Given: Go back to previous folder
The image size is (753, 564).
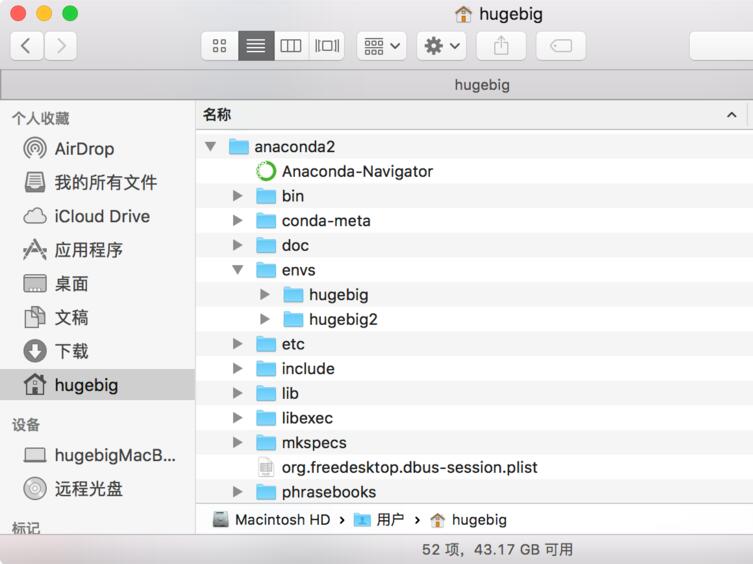Looking at the screenshot, I should point(26,46).
